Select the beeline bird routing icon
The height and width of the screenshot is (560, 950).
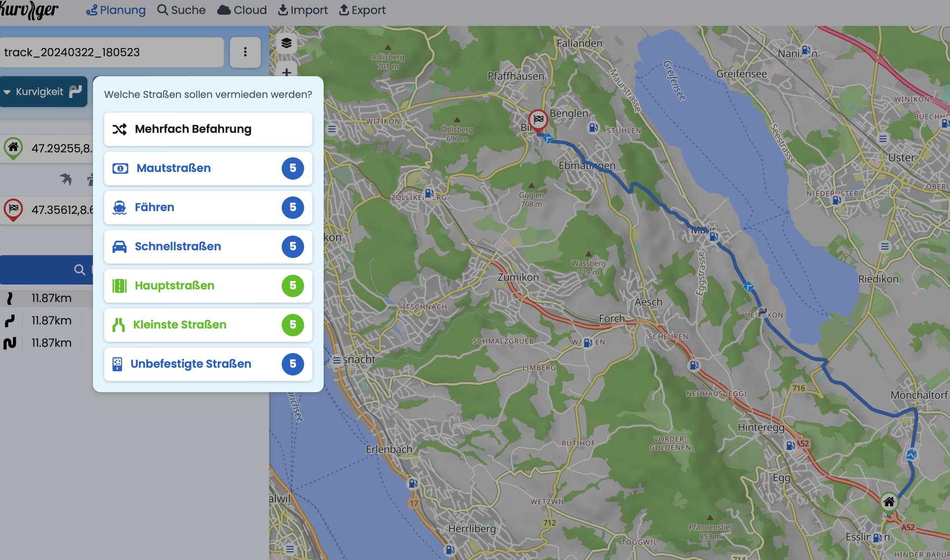(65, 179)
